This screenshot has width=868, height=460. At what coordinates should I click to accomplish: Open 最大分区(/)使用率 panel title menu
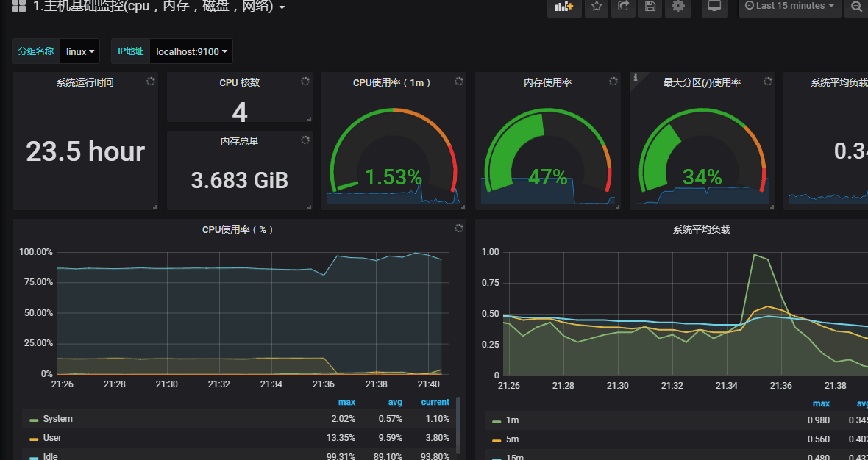pyautogui.click(x=702, y=83)
